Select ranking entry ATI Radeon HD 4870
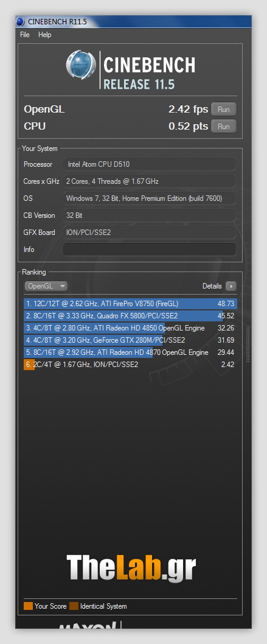267x644 pixels. tap(130, 352)
